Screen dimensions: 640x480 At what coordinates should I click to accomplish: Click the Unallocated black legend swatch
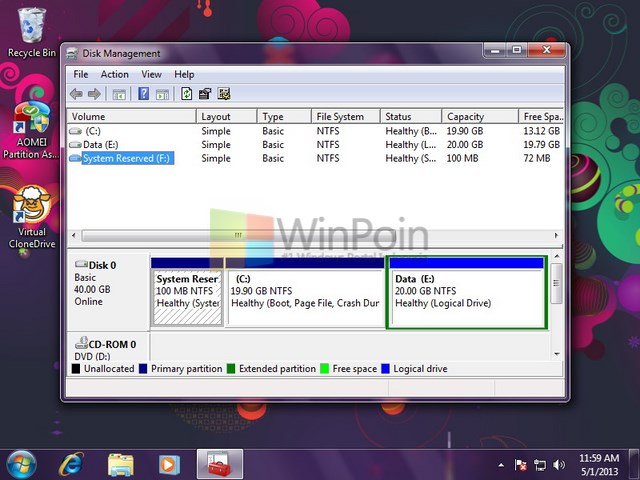76,369
